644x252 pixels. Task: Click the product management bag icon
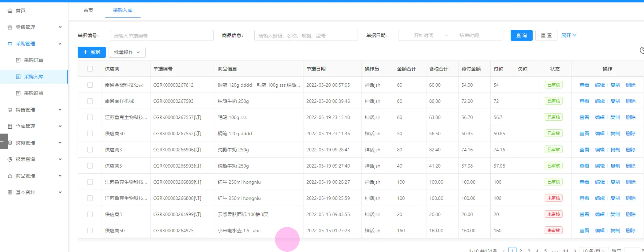[x=10, y=176]
